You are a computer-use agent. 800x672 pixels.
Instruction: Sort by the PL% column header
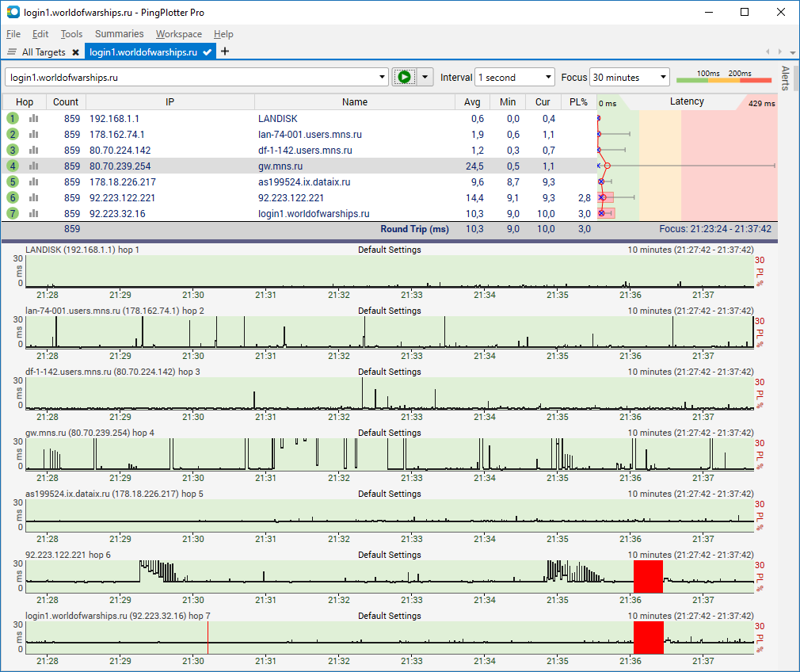tap(578, 102)
